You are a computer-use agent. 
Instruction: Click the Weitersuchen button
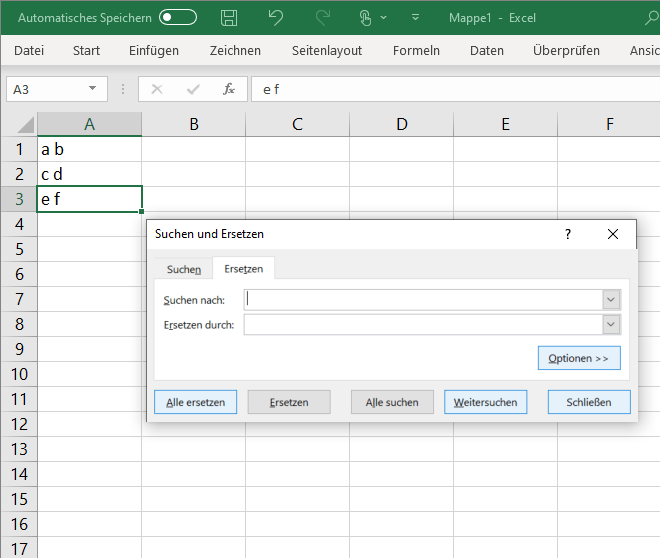click(485, 402)
